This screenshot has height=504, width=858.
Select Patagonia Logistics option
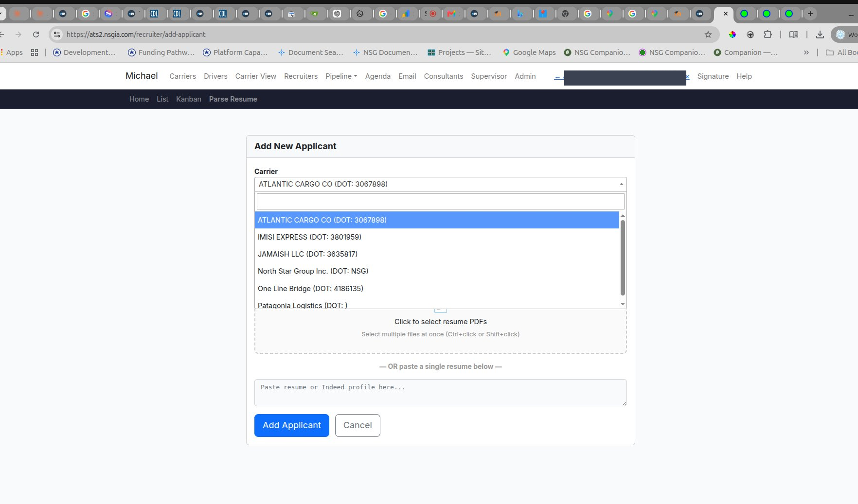pos(437,304)
